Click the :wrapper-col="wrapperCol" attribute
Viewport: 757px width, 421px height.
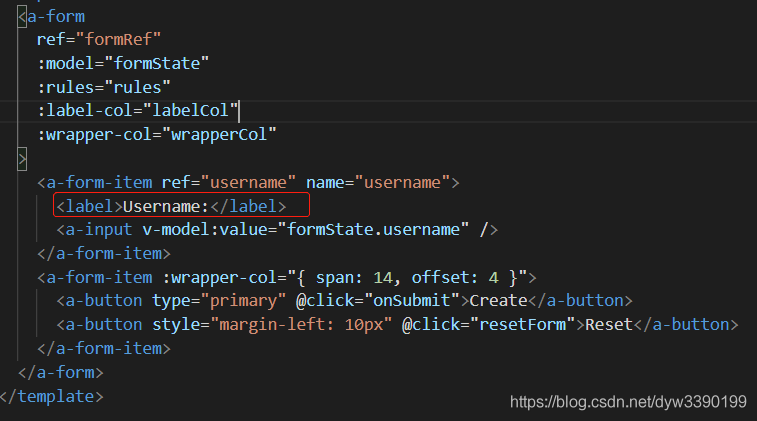pyautogui.click(x=157, y=134)
